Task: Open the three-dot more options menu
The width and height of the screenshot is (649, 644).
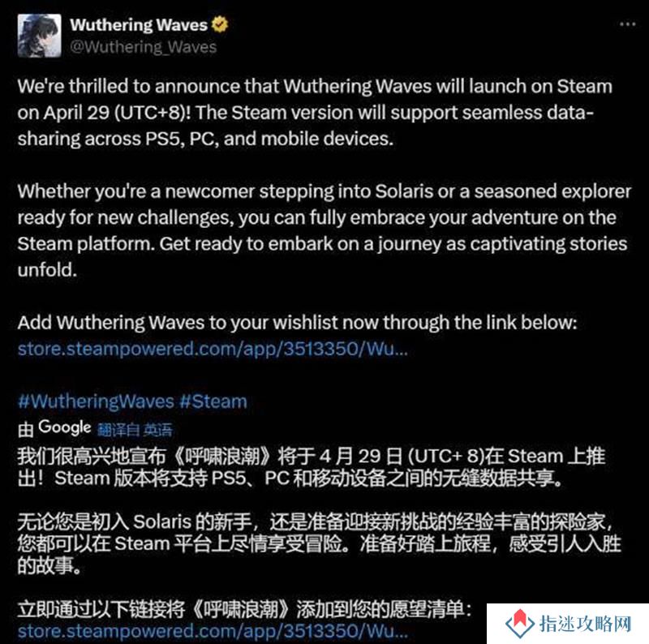Action: tap(627, 24)
